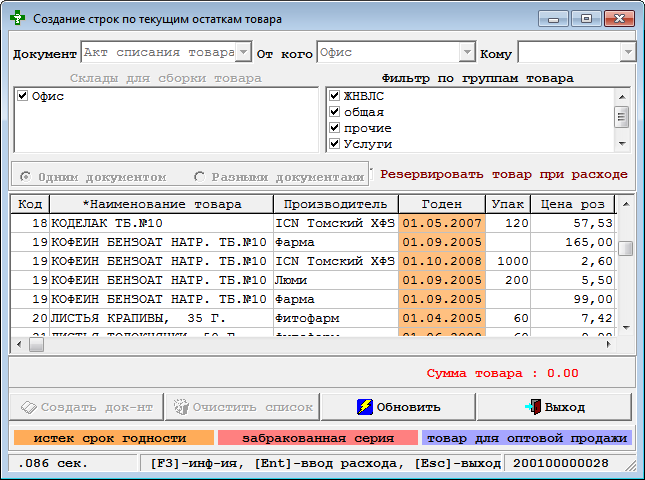Sort by Производитель column header
Image resolution: width=645 pixels, height=480 pixels.
click(335, 204)
